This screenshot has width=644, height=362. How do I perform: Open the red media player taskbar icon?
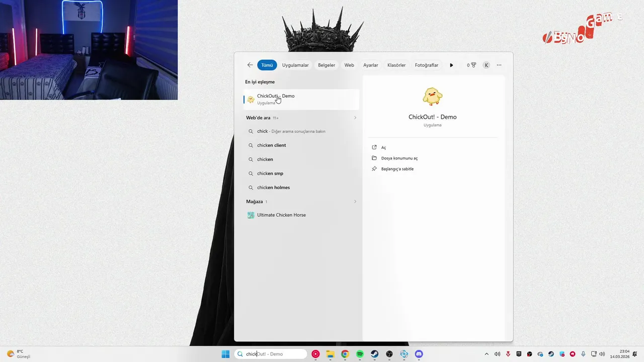(x=315, y=354)
